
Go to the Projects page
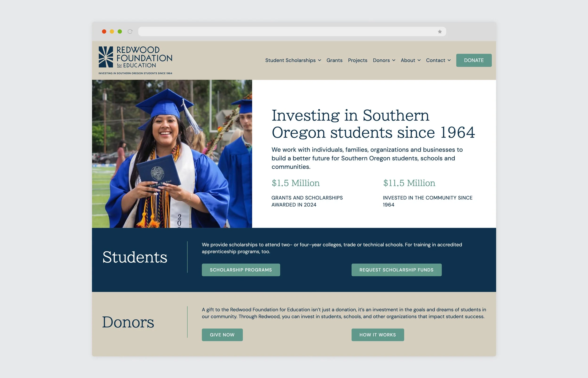(x=357, y=60)
